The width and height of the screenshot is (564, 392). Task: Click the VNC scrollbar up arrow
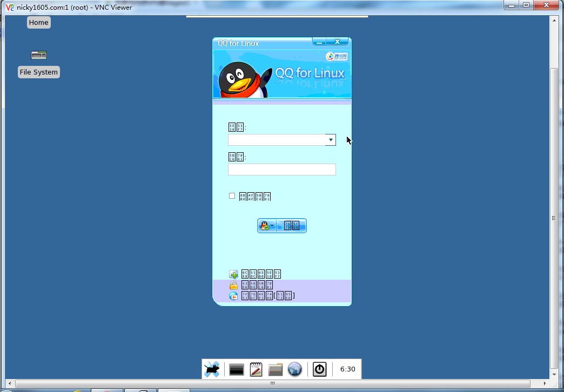coord(554,21)
